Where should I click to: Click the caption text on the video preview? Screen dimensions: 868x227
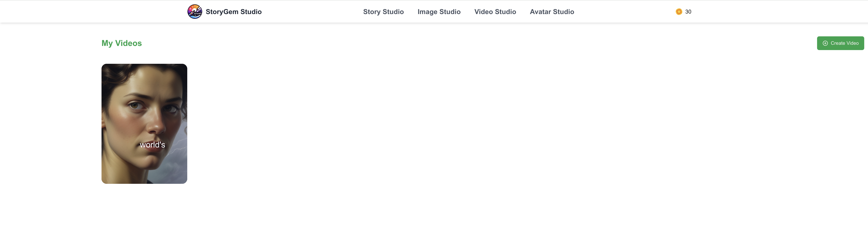152,145
